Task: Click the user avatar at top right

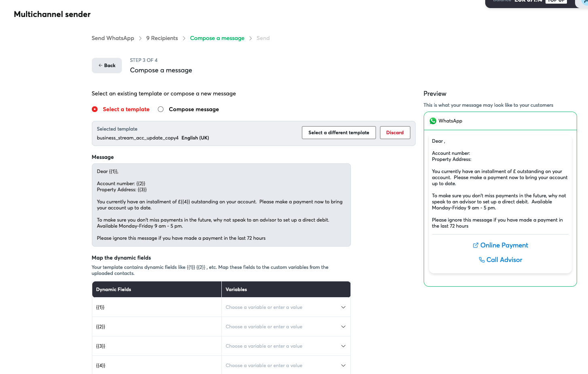Action: click(x=584, y=2)
